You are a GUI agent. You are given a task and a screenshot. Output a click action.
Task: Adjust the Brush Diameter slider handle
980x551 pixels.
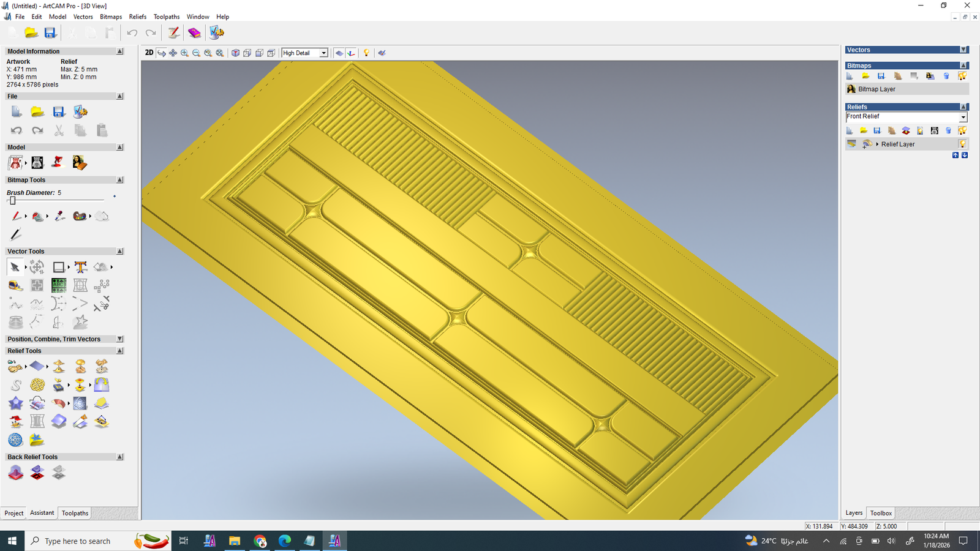(x=12, y=201)
